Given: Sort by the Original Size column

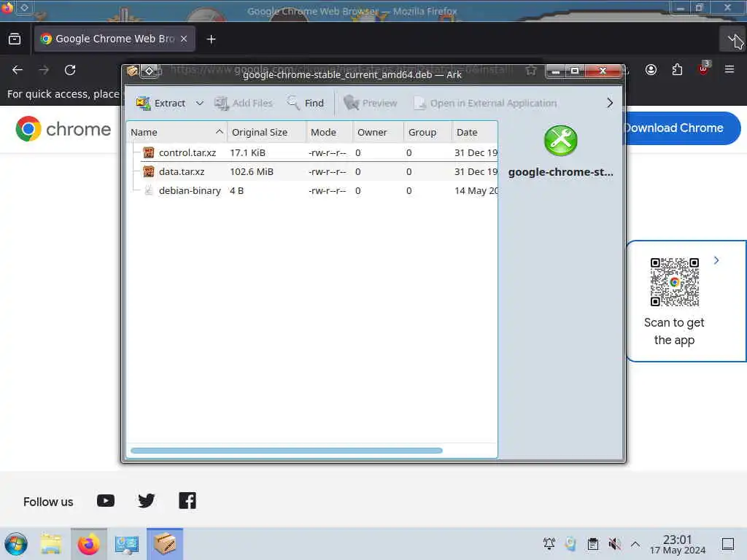Looking at the screenshot, I should pyautogui.click(x=266, y=133).
